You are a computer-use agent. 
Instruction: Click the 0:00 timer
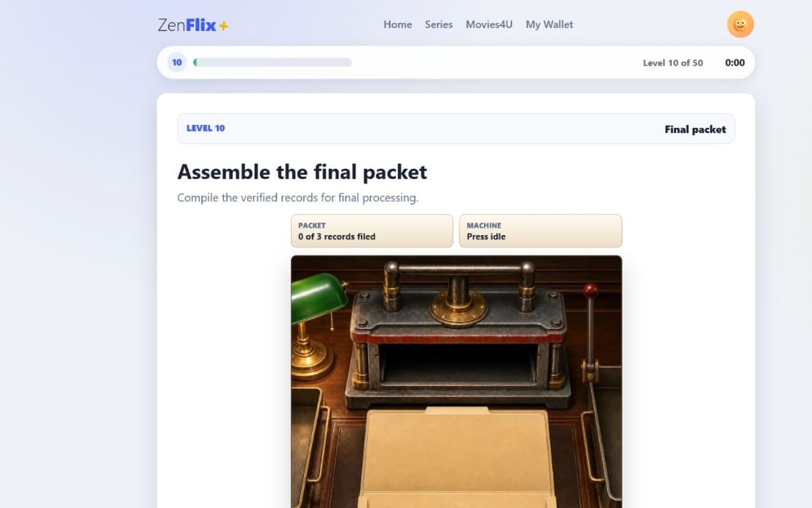(735, 62)
